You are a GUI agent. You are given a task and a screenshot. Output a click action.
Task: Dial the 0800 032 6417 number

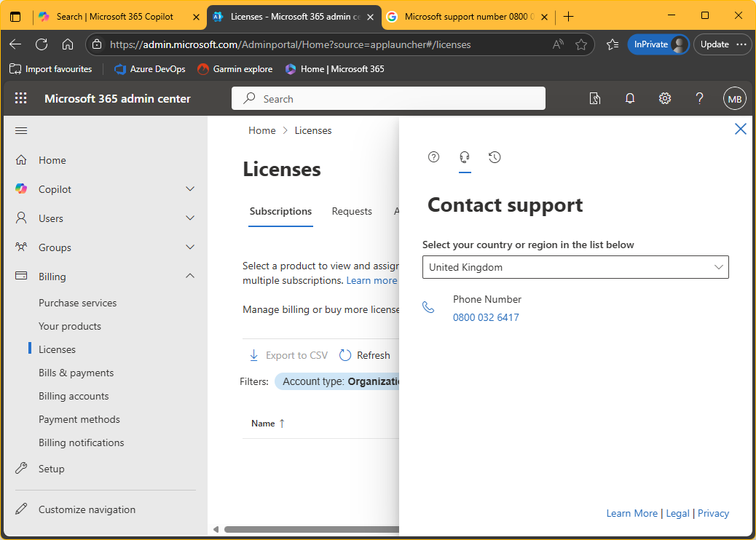point(486,317)
